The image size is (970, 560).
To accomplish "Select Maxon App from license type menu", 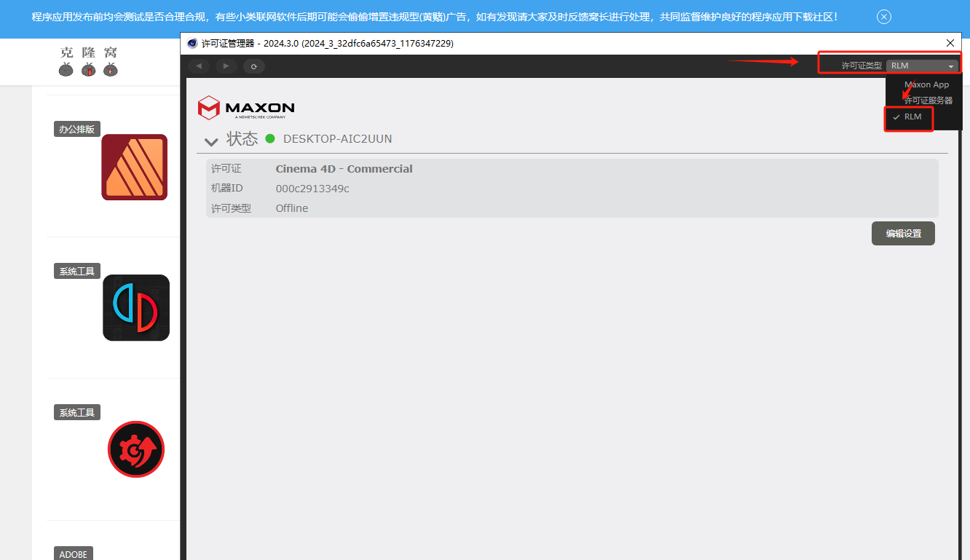I will click(x=926, y=84).
